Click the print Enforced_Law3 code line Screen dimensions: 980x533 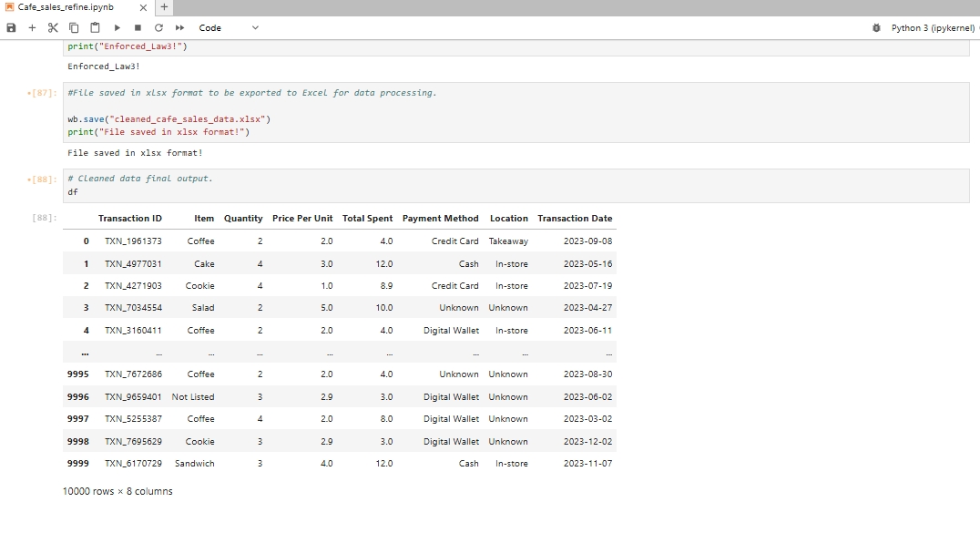point(128,46)
